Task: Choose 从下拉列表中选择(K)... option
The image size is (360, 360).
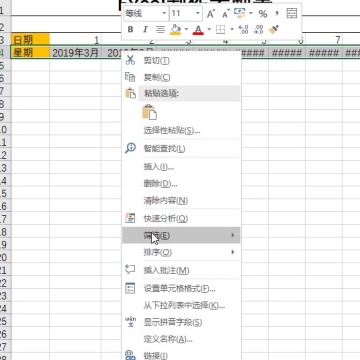Action: tap(181, 305)
